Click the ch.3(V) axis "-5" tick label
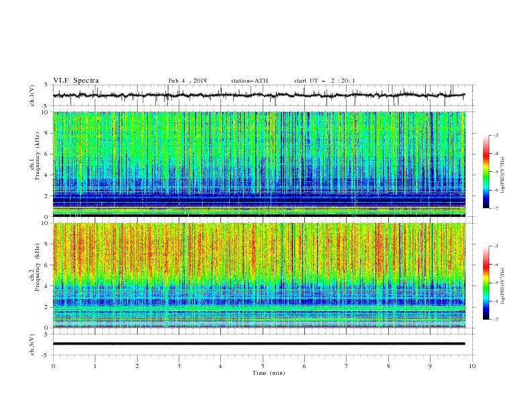 (x=46, y=355)
